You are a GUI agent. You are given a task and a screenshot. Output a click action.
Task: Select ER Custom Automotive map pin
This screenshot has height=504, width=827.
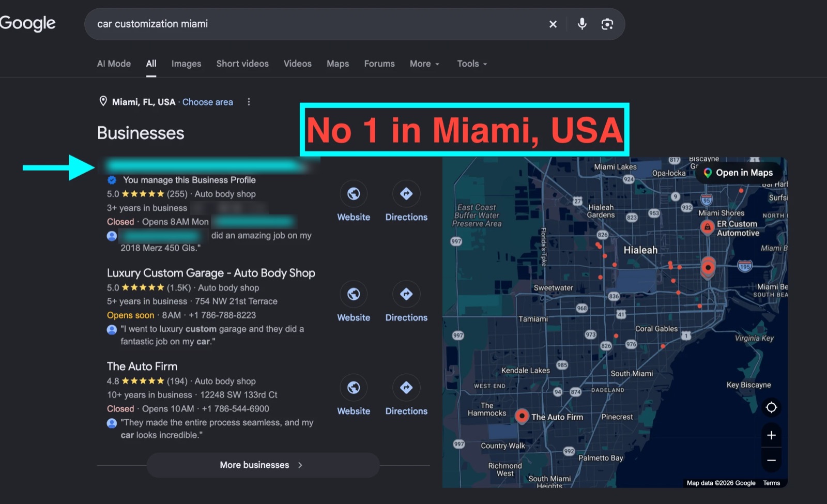(707, 226)
